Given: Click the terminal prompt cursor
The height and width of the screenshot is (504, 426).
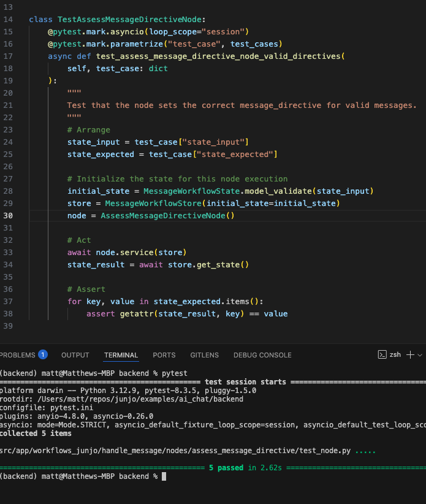Looking at the screenshot, I should tap(164, 476).
